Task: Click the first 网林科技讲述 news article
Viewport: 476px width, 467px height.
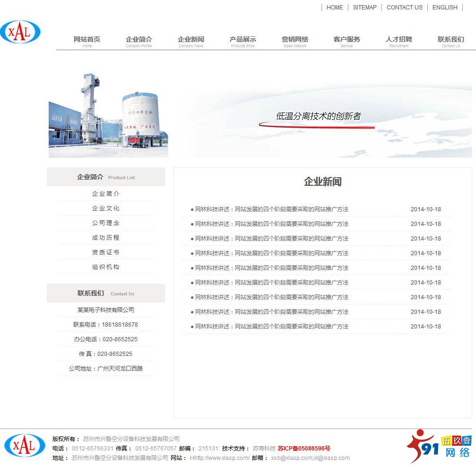Action: (270, 209)
